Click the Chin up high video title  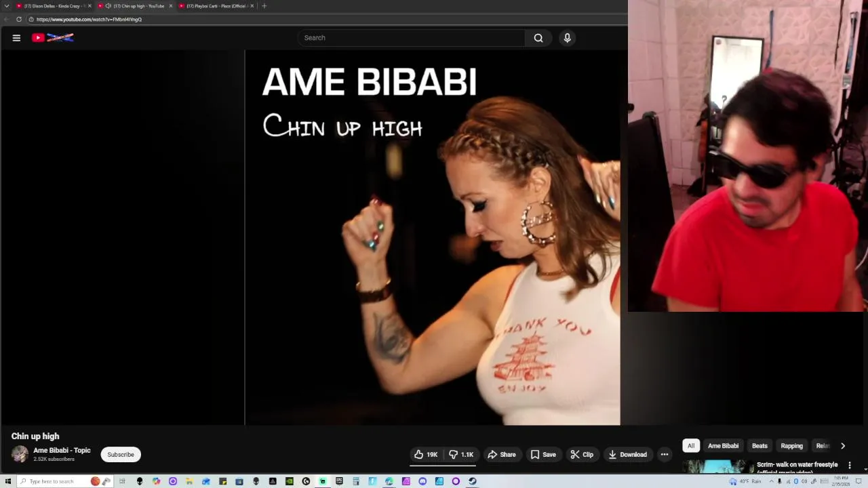click(35, 436)
